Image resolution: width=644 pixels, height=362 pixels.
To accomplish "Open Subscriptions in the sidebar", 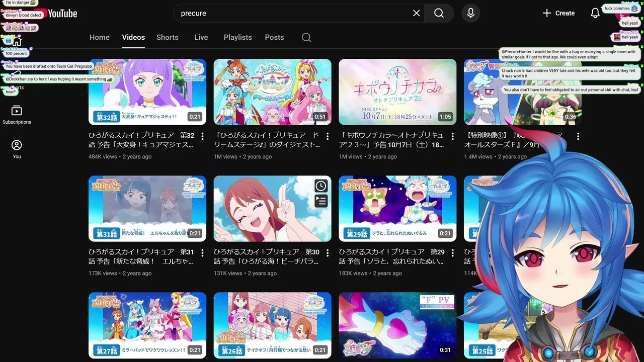I will point(17,115).
